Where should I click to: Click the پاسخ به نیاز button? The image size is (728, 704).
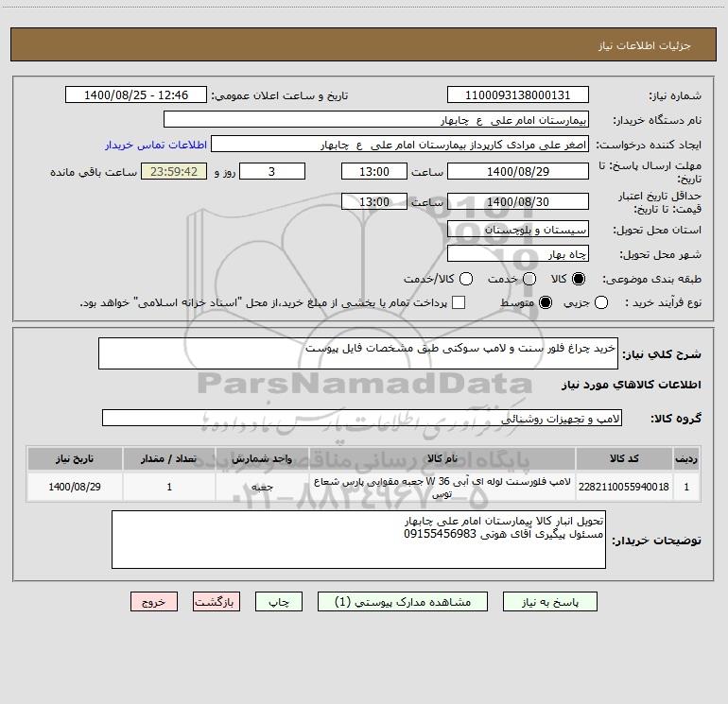550,602
